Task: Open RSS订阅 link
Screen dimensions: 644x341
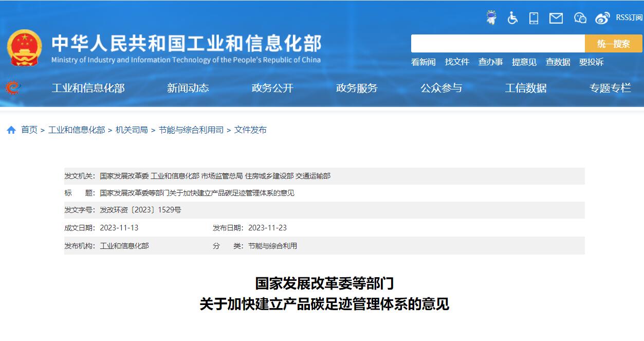Action: (x=629, y=17)
